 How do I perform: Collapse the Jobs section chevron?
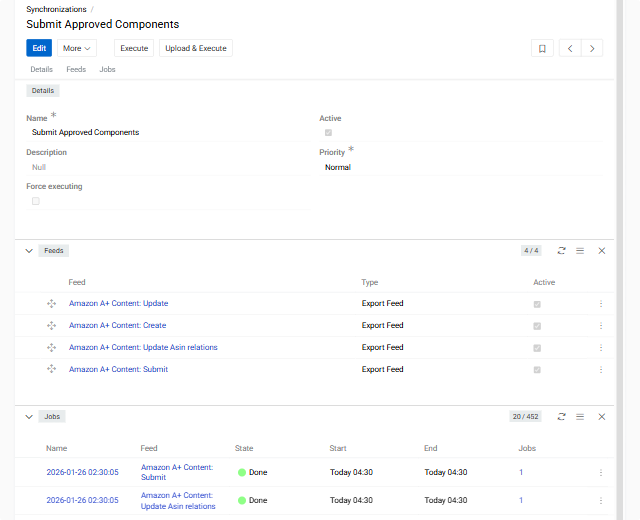point(29,416)
